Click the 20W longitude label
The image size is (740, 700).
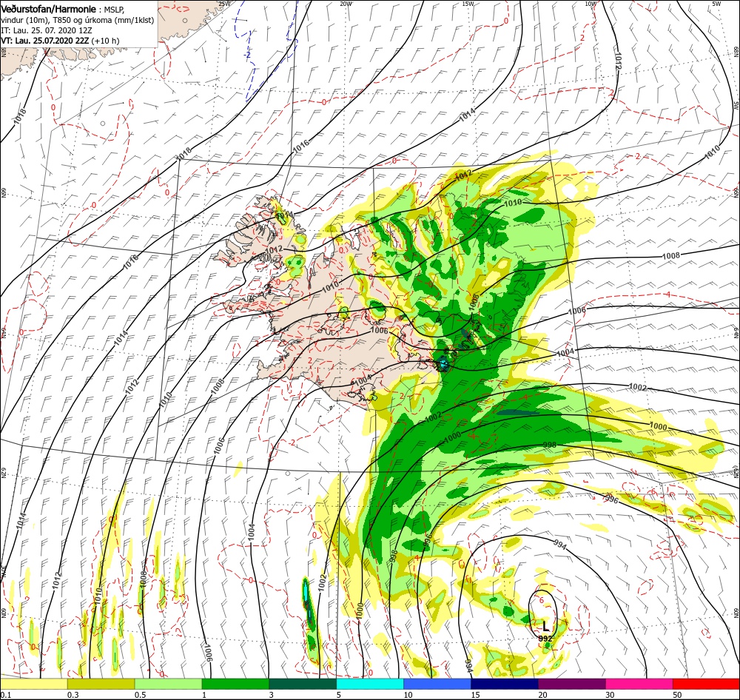[x=346, y=4]
